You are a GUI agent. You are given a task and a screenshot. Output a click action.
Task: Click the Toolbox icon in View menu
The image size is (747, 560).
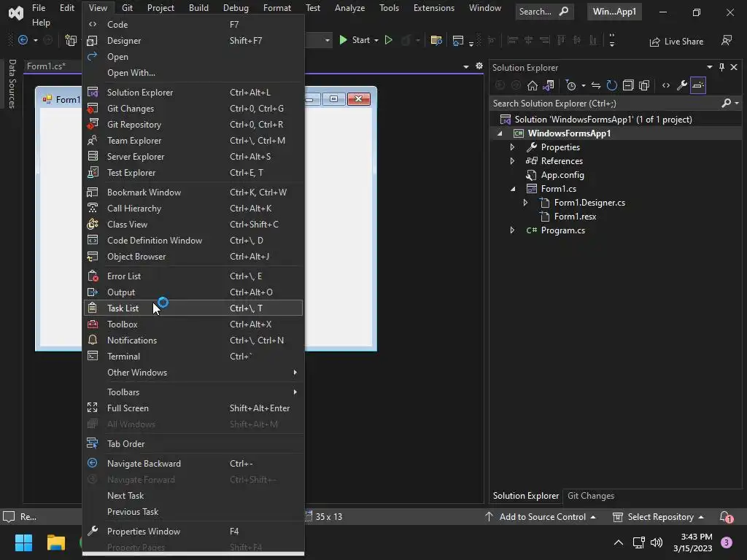pyautogui.click(x=93, y=324)
